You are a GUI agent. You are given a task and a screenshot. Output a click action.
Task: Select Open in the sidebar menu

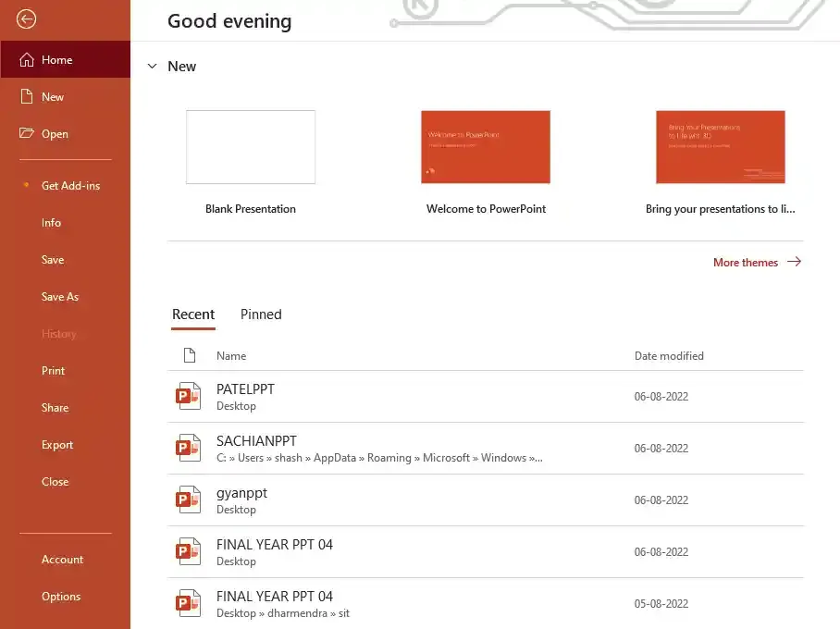tap(66, 133)
